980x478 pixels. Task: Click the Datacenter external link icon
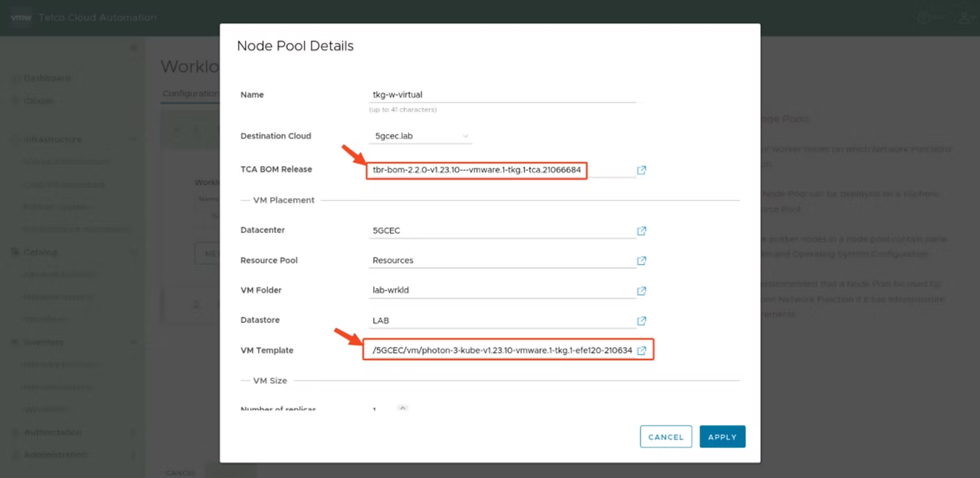point(641,230)
